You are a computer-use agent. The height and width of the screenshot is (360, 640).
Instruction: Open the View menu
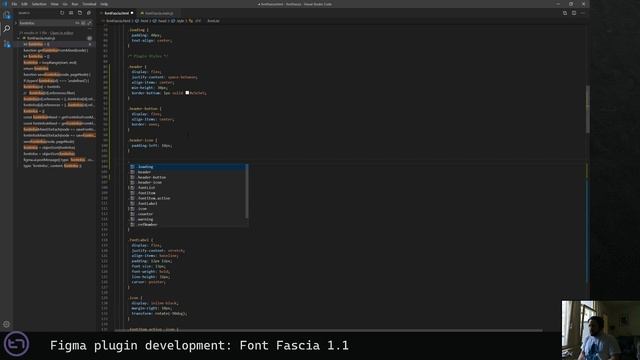(x=54, y=4)
